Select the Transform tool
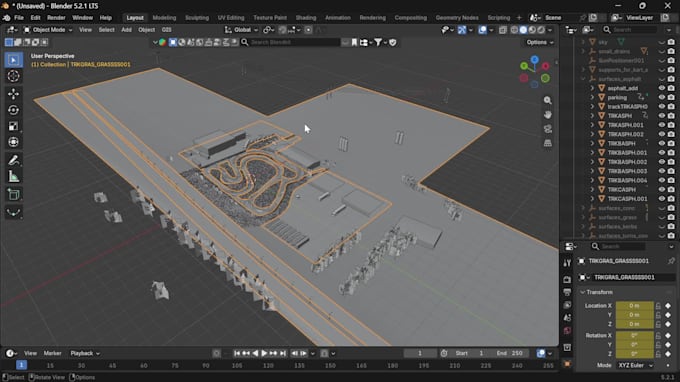Screen dimensions: 680x382 point(13,142)
